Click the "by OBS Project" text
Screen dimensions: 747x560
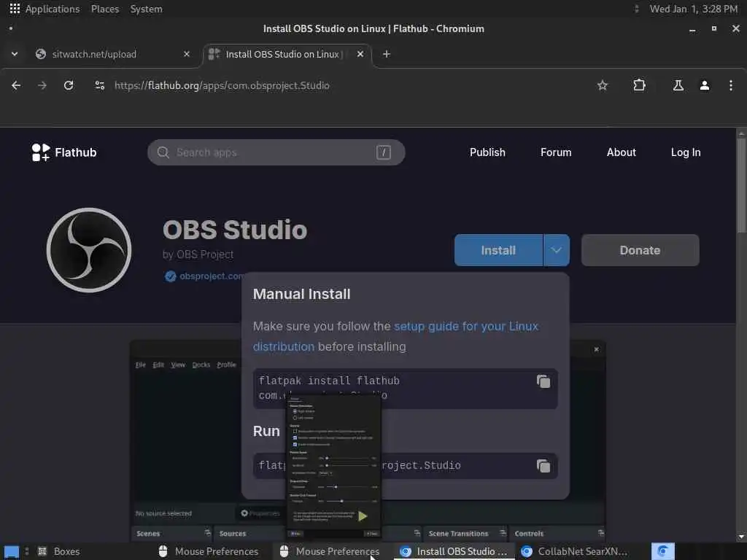(198, 254)
